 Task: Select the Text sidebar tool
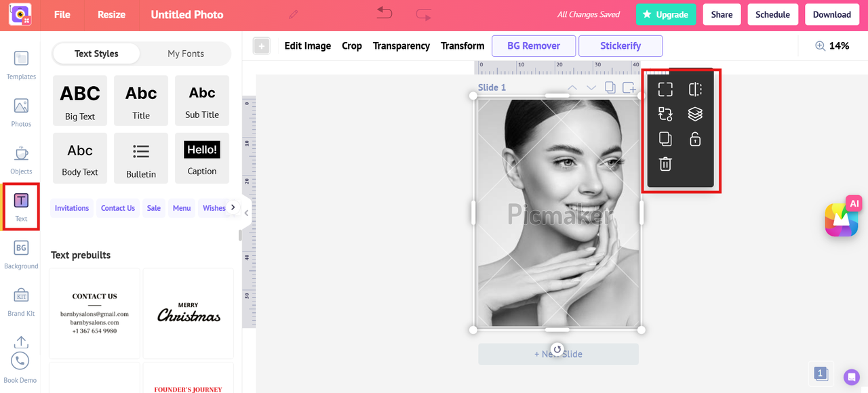(x=21, y=207)
